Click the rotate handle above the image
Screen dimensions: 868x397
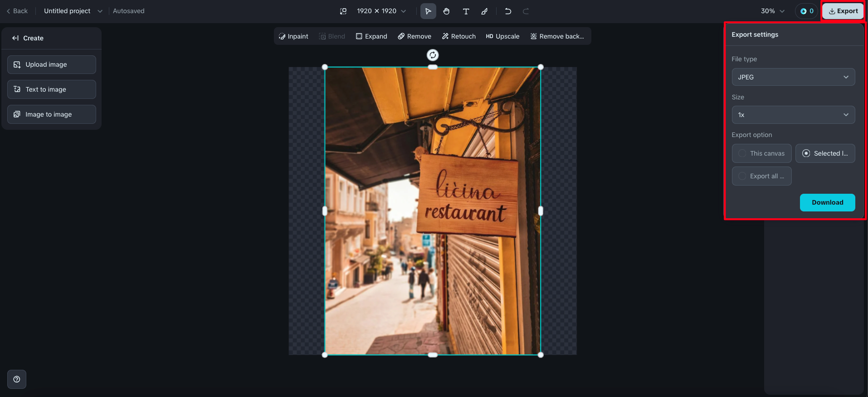[433, 55]
